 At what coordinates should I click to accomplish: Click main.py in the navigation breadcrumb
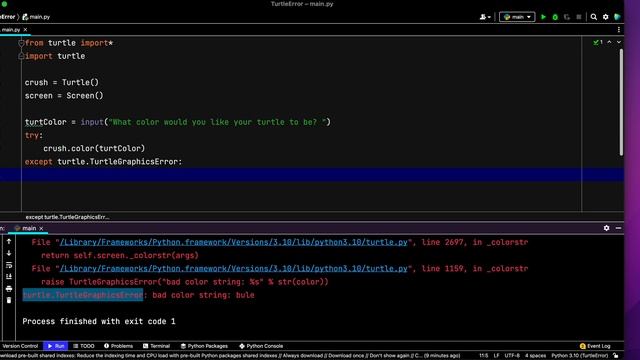pyautogui.click(x=36, y=17)
